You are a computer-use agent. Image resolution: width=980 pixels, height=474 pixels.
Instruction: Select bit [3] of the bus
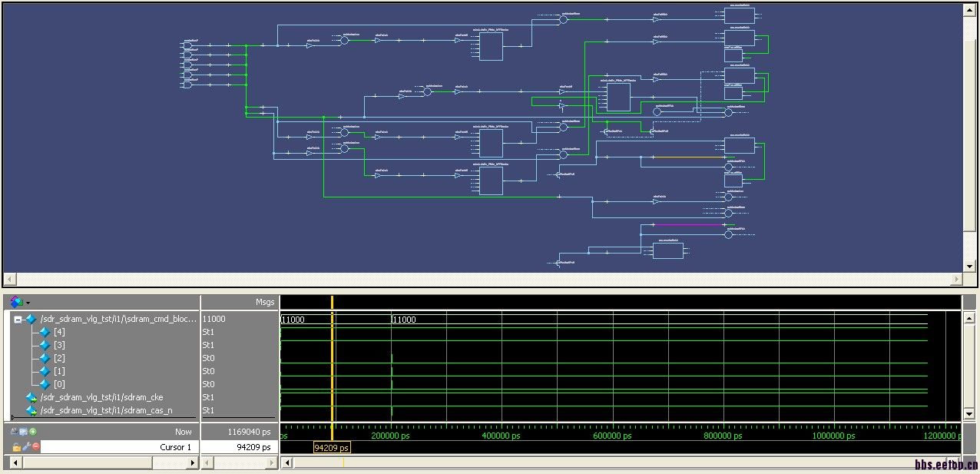59,345
